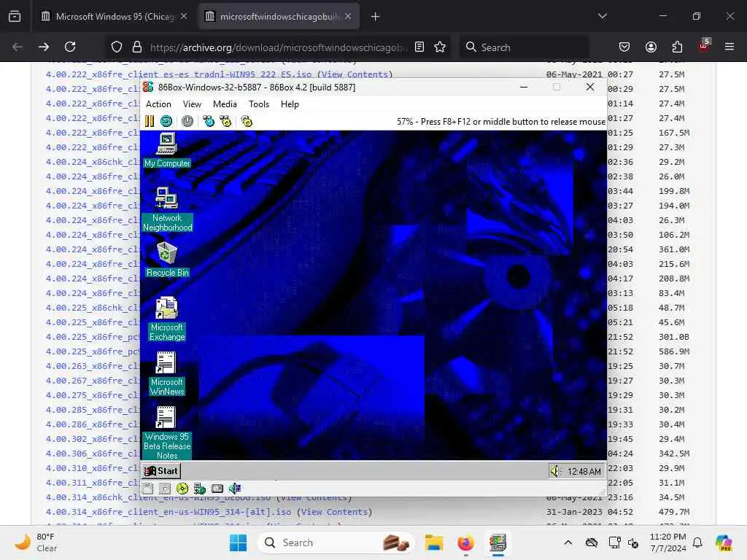This screenshot has height=560, width=747.
Task: Click View Contents for WIN95_222_ES.iso
Action: point(357,74)
